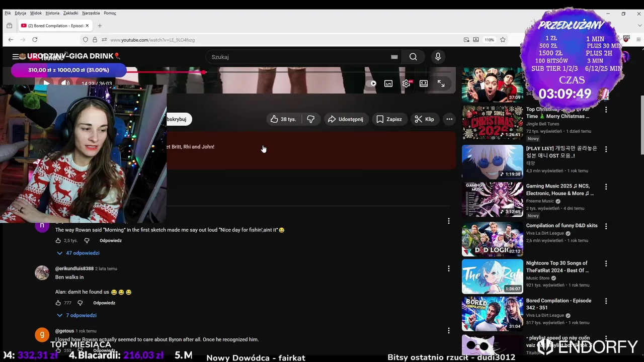The height and width of the screenshot is (362, 644).
Task: Go back in browser history
Action: point(11,40)
